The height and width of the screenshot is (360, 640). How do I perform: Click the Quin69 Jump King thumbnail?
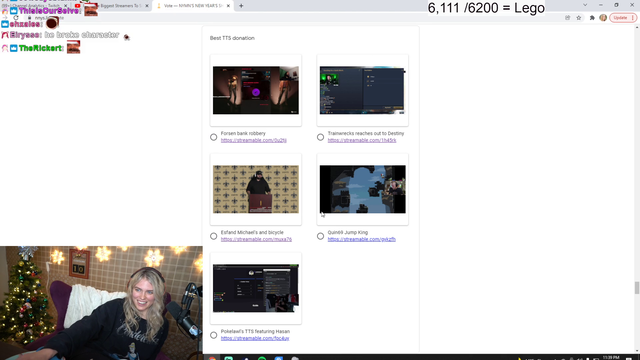pyautogui.click(x=362, y=189)
